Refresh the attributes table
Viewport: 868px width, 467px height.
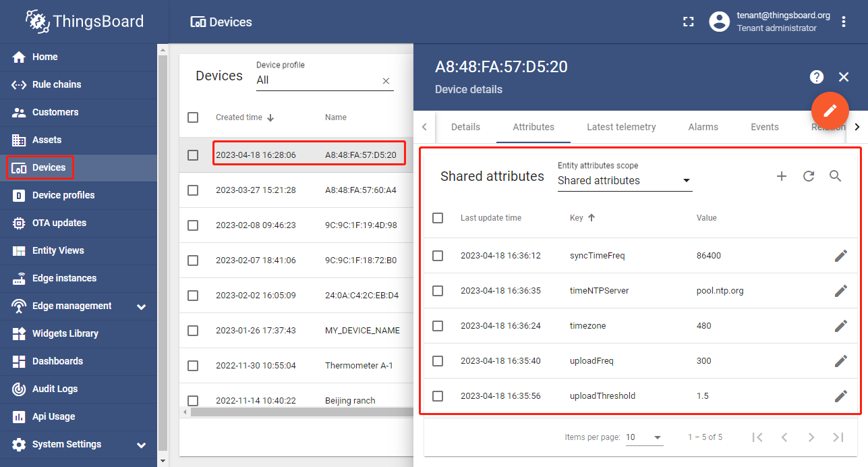coord(809,176)
